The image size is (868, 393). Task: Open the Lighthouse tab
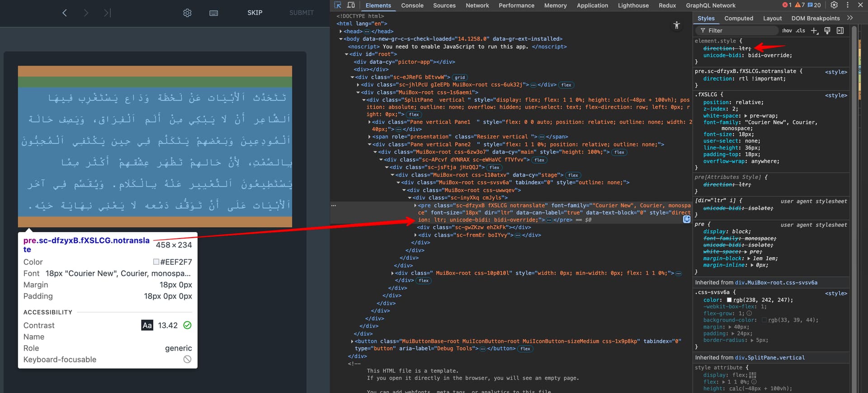pos(633,5)
